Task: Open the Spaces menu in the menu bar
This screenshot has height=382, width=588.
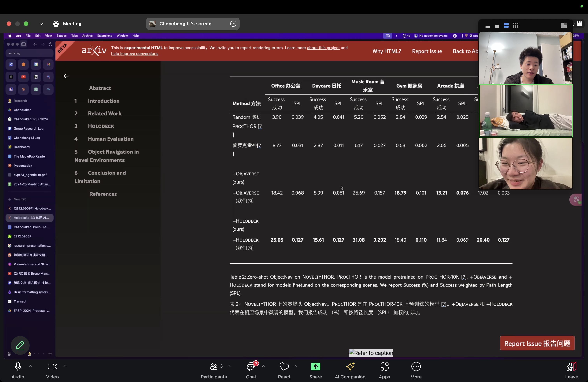Action: click(x=61, y=36)
